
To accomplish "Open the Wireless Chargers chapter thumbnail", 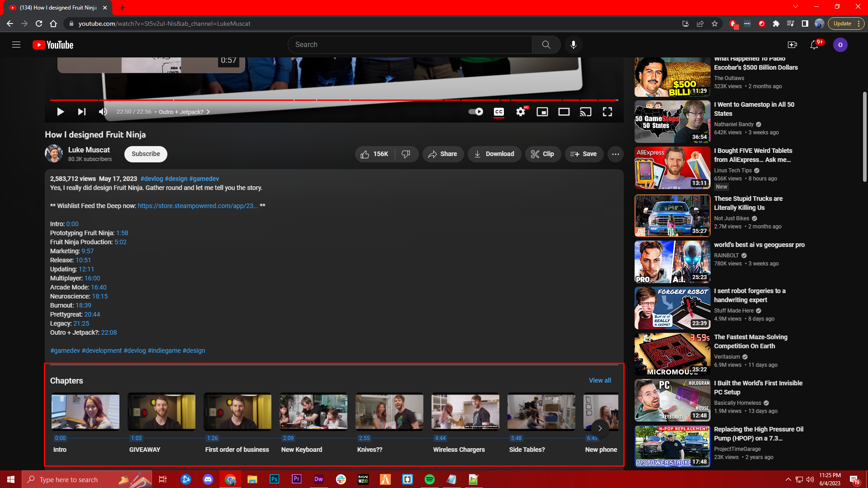I will click(x=465, y=412).
